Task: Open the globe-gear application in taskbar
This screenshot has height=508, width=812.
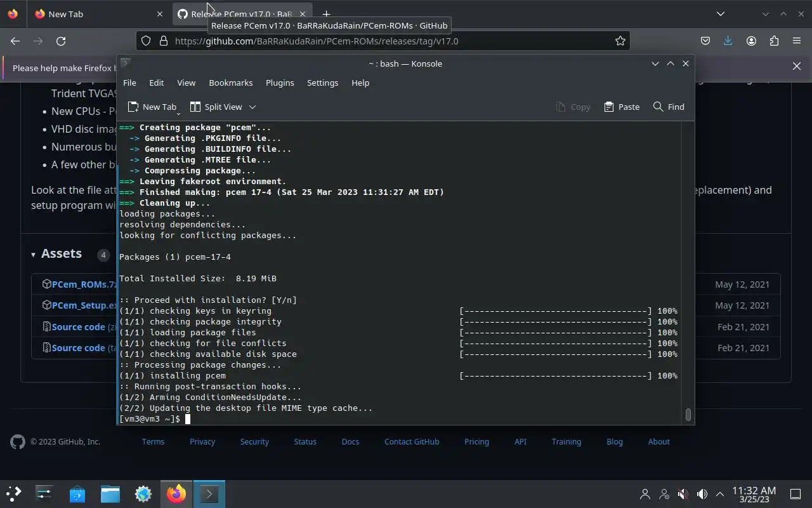Action: click(143, 493)
